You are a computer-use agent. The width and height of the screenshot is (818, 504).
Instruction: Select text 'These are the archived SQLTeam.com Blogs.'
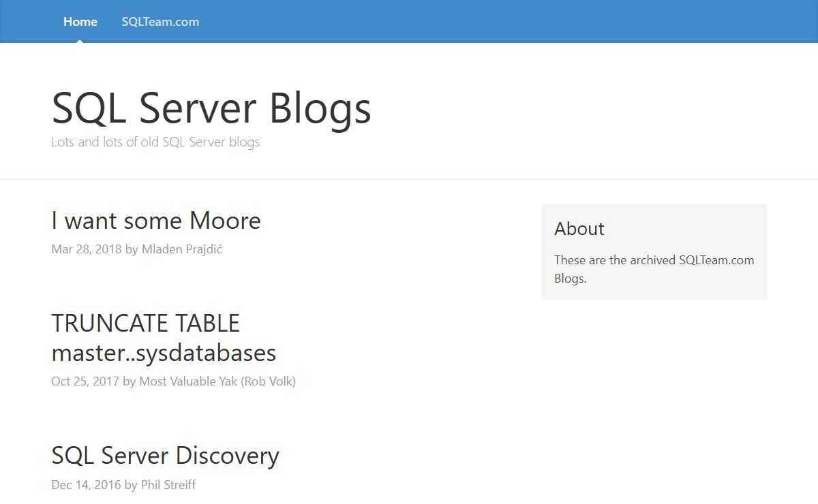pos(654,269)
